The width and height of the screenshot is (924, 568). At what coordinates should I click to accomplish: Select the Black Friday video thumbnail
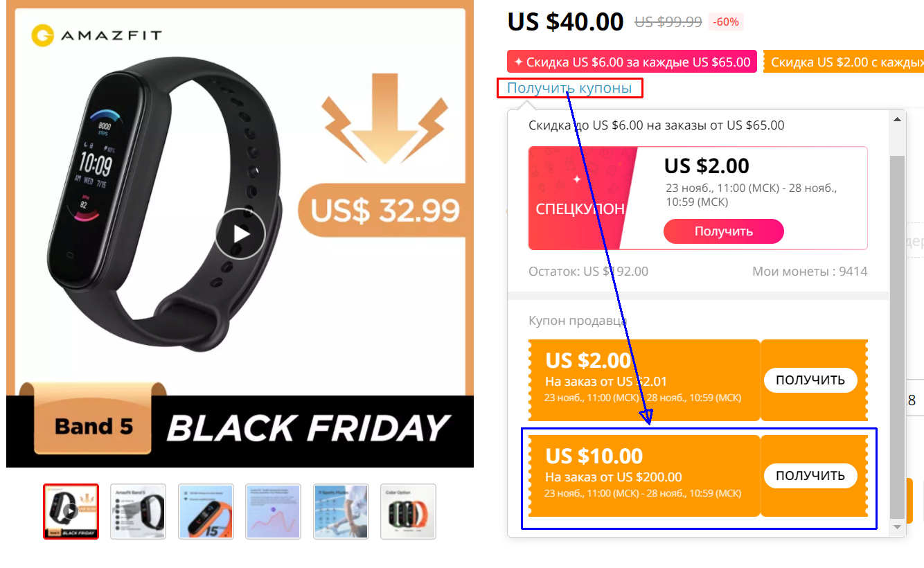point(71,511)
